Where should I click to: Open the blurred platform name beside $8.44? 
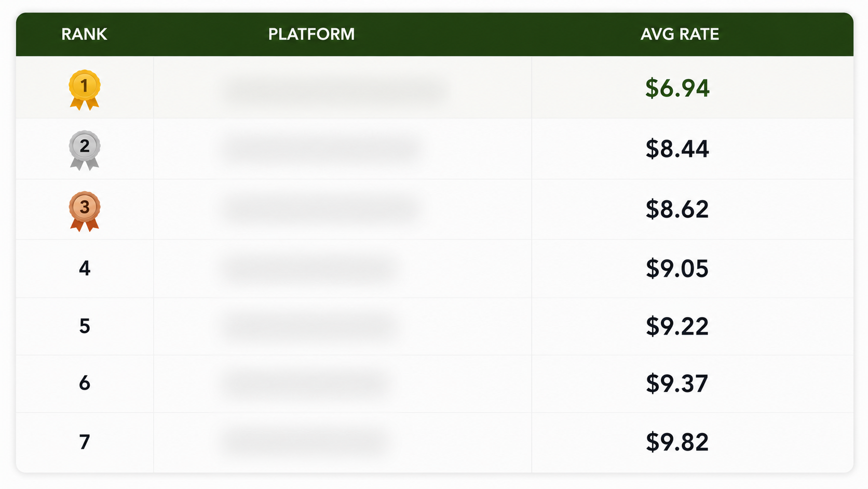pyautogui.click(x=320, y=150)
